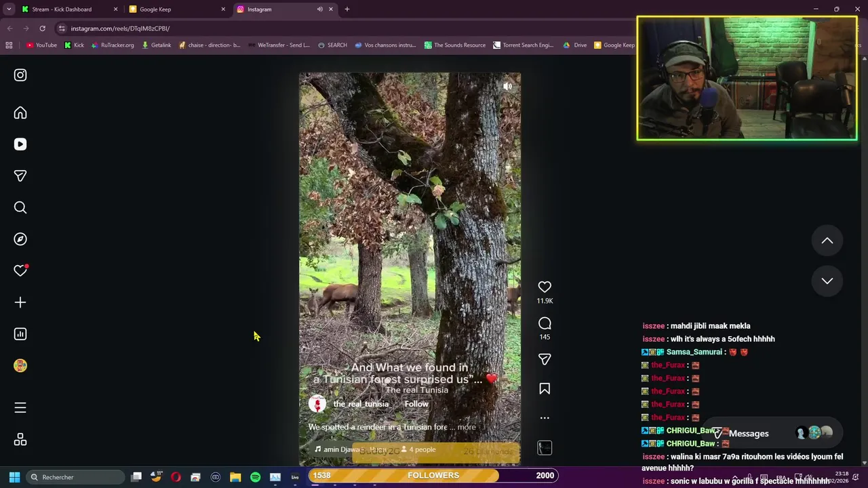The image size is (868, 488).
Task: Click the browser forward arrow
Action: (x=26, y=28)
